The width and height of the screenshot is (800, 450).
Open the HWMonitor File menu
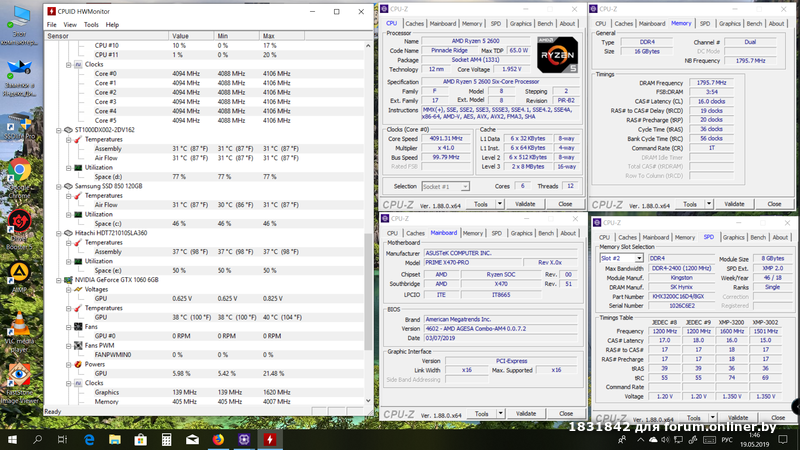[x=52, y=24]
